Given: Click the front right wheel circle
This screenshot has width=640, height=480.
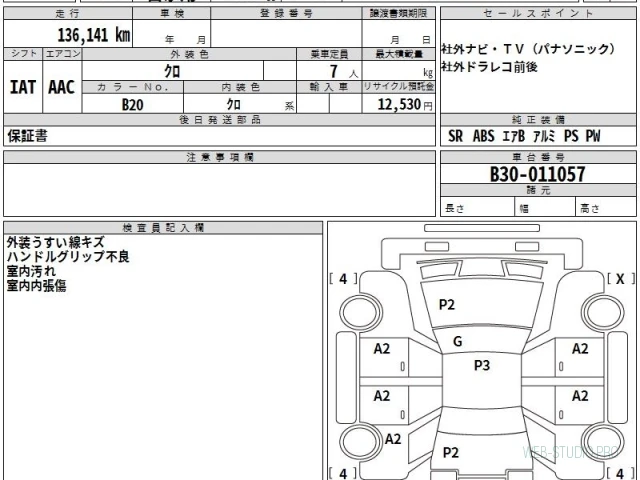Looking at the screenshot, I should (602, 312).
